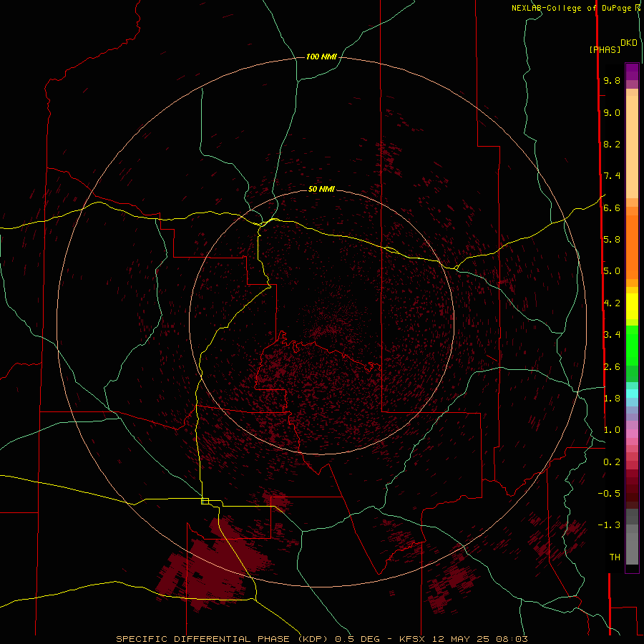Click the 50 NMI range ring label
The height and width of the screenshot is (644, 644).
pyautogui.click(x=321, y=189)
